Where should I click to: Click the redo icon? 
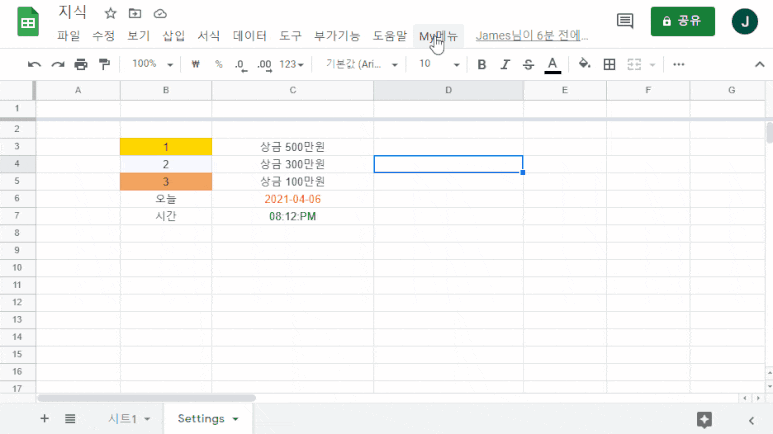tap(58, 65)
